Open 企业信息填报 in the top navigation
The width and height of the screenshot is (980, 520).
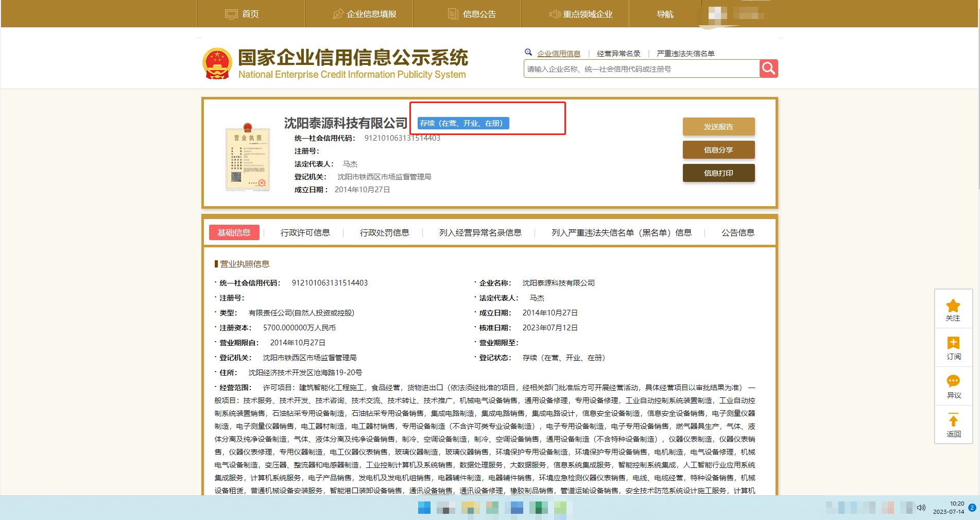click(x=365, y=14)
